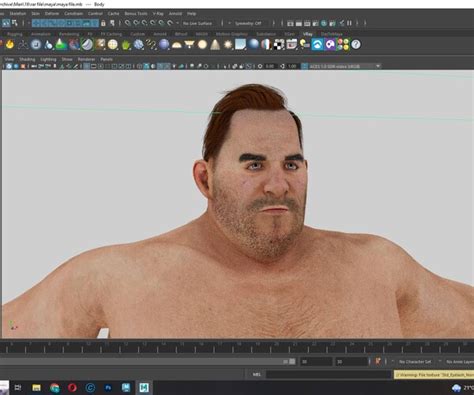Click the gamma value field showing 1.00
474x395 pixels.
tap(292, 66)
